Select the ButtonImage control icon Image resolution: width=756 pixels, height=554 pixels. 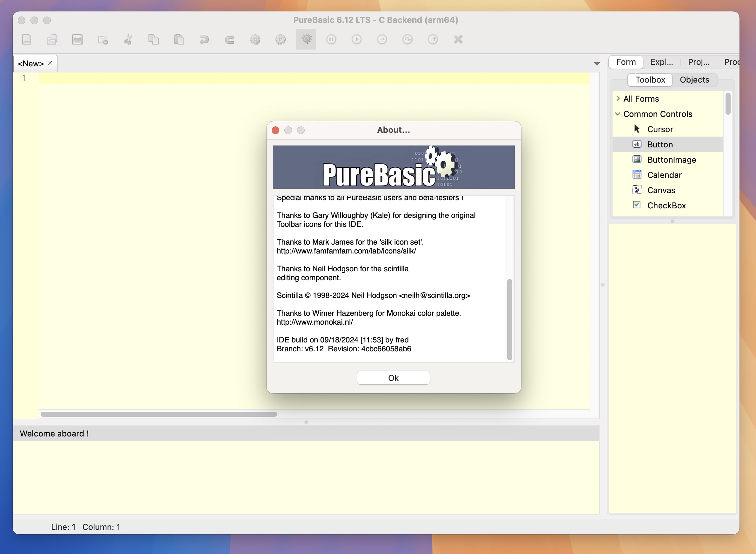coord(637,159)
